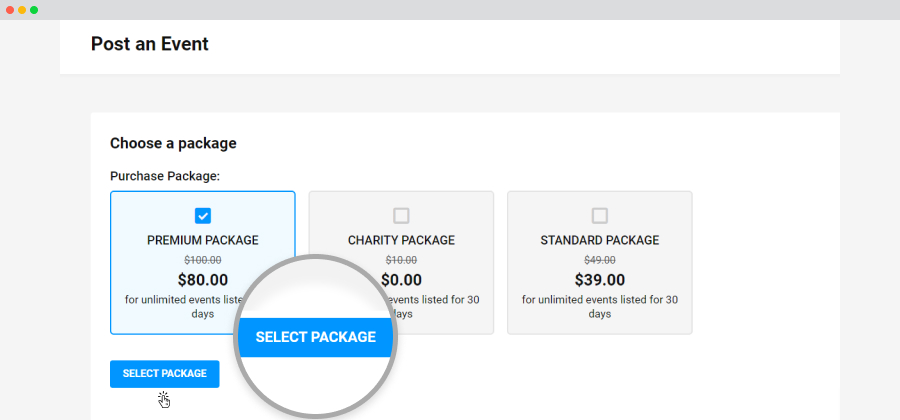Select the Standard Package card title
Image resolution: width=900 pixels, height=420 pixels.
[600, 240]
